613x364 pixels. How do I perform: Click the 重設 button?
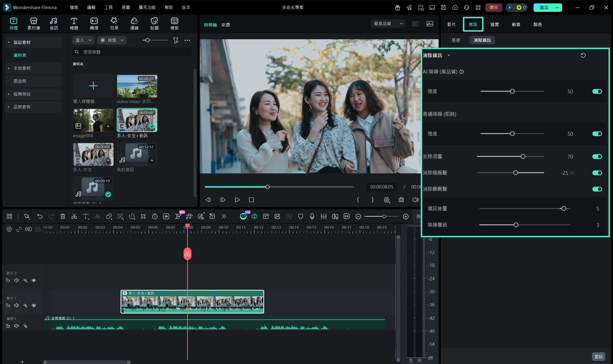(x=598, y=357)
